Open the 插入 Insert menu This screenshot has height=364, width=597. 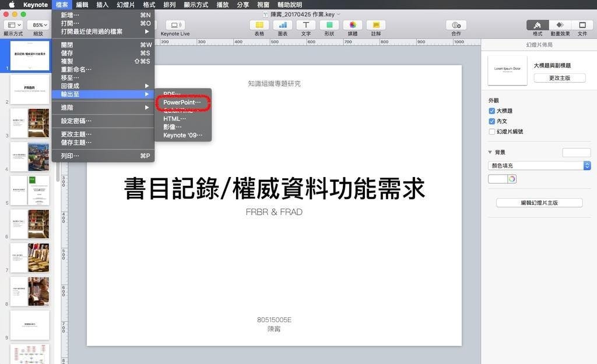103,5
